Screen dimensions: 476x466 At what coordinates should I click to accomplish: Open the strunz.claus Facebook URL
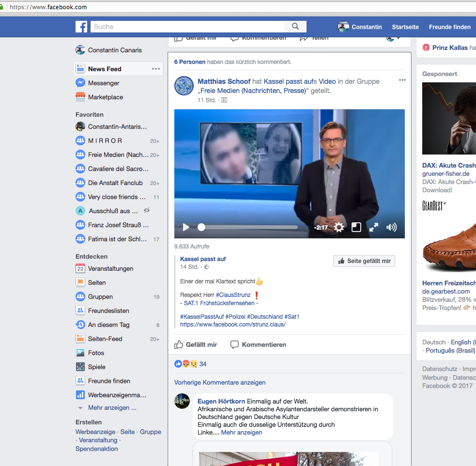tap(233, 324)
